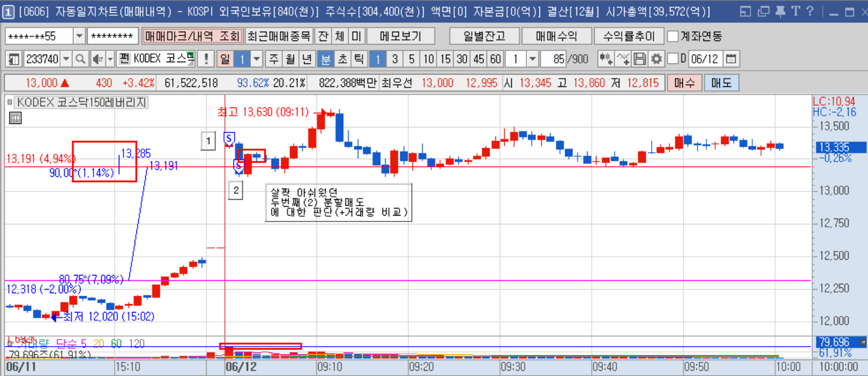Open the calendar date picker icon

[x=731, y=59]
